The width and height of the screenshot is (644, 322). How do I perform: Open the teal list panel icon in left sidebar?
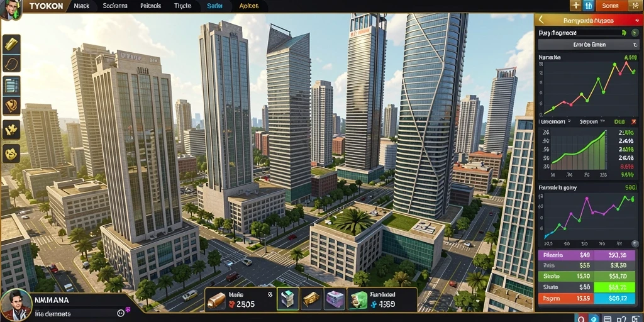pyautogui.click(x=11, y=86)
